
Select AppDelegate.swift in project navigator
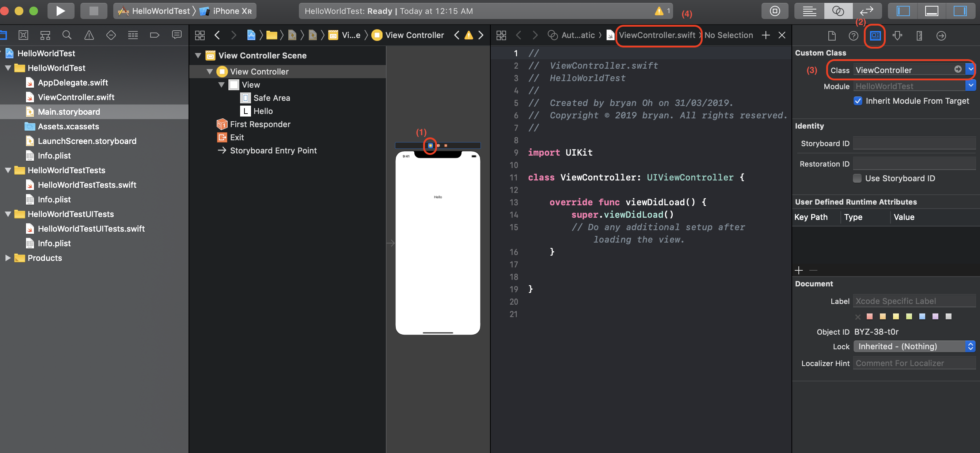pyautogui.click(x=73, y=83)
